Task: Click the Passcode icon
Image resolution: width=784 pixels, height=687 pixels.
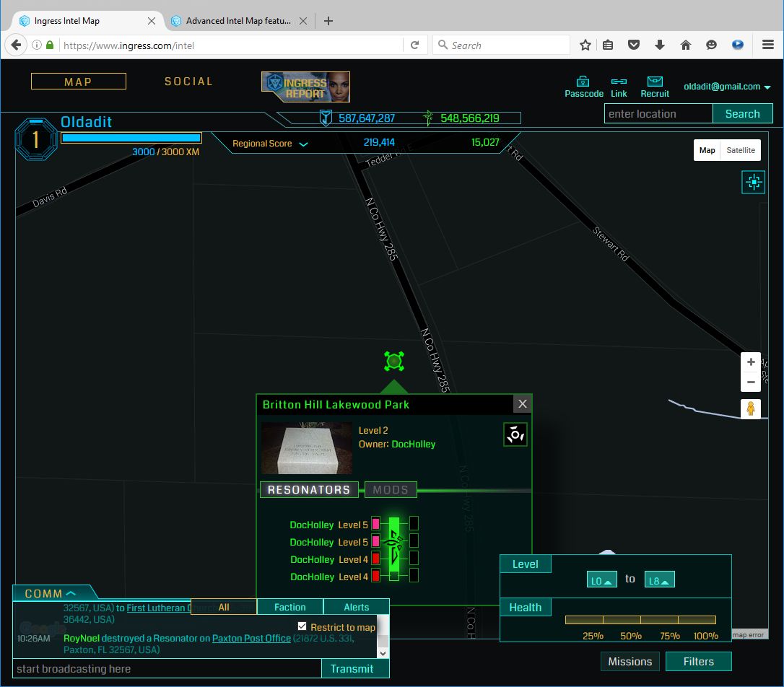Action: pos(583,82)
